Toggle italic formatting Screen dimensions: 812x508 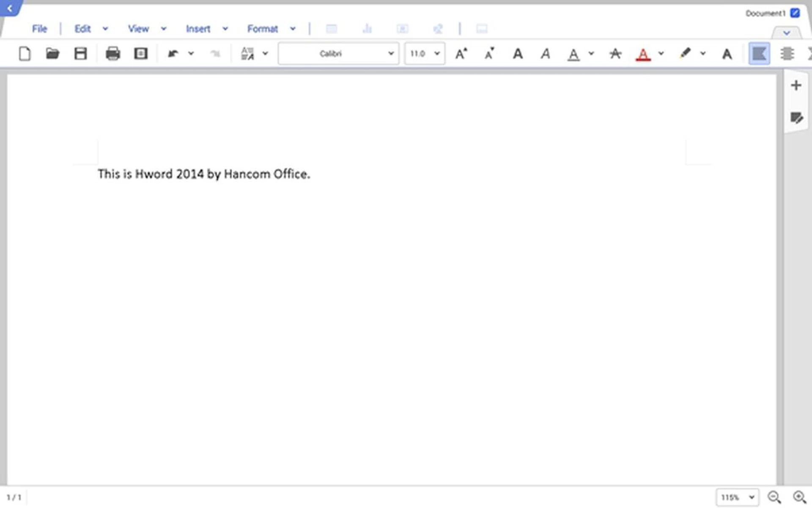tap(545, 54)
